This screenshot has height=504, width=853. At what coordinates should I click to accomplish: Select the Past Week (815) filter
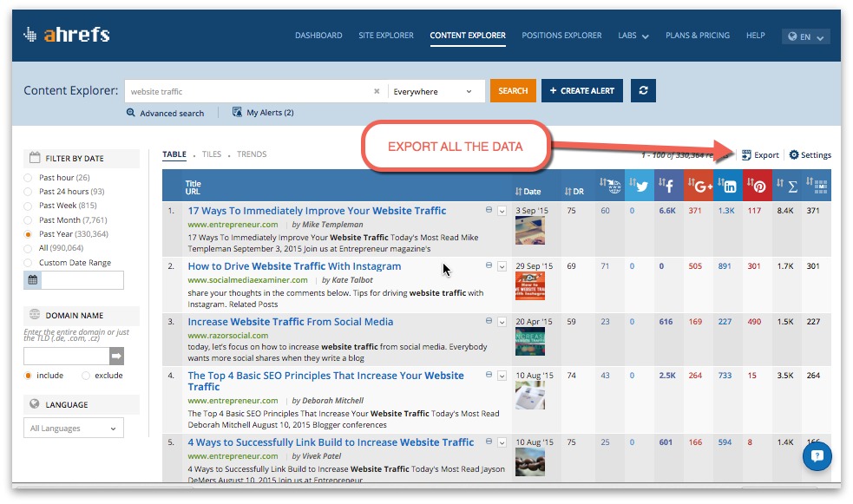(x=28, y=206)
